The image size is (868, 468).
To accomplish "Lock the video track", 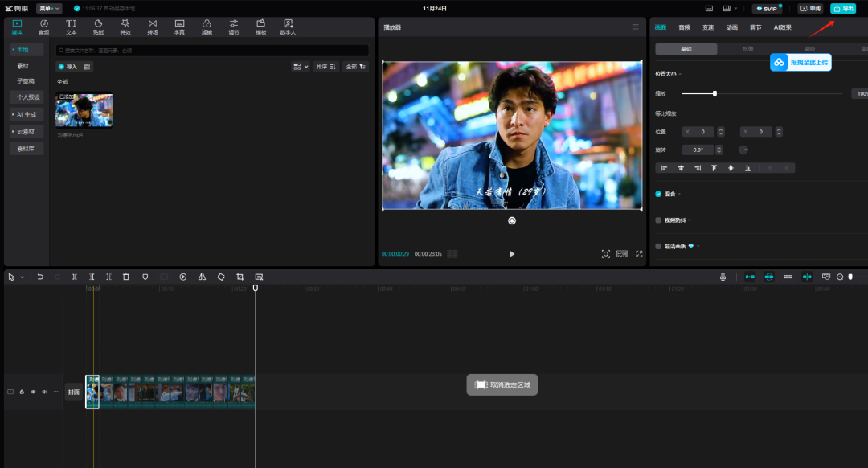I will click(23, 392).
